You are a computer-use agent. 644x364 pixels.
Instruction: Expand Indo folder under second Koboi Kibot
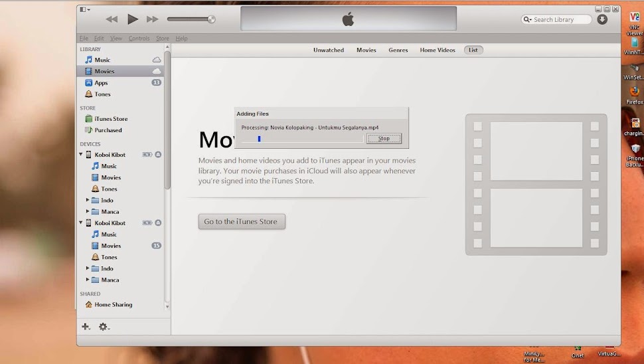(88, 268)
